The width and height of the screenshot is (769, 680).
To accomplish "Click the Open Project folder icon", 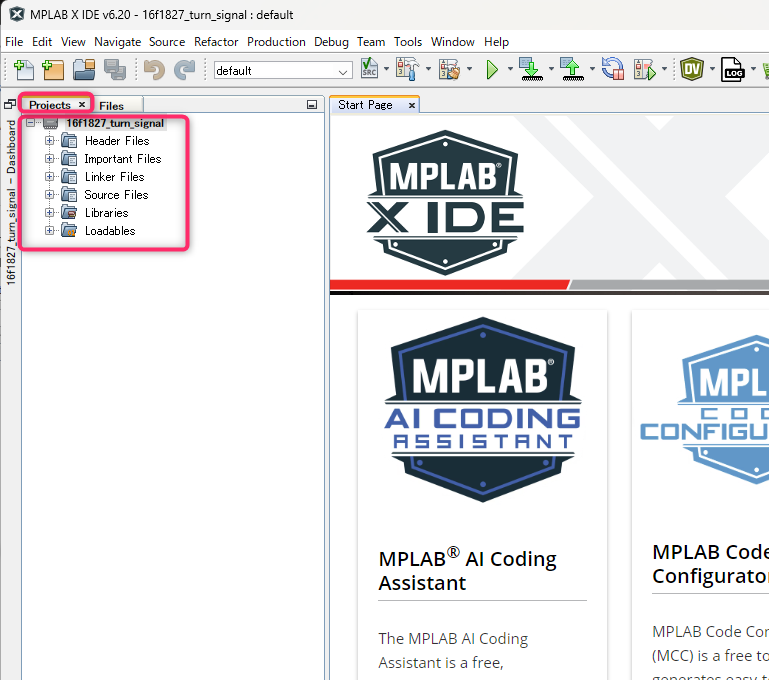I will point(84,70).
